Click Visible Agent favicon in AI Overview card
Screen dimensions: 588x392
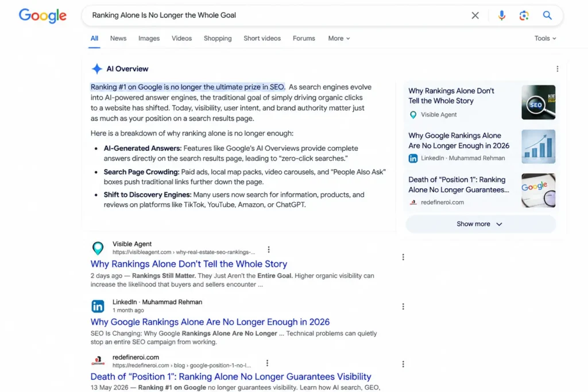pos(413,115)
